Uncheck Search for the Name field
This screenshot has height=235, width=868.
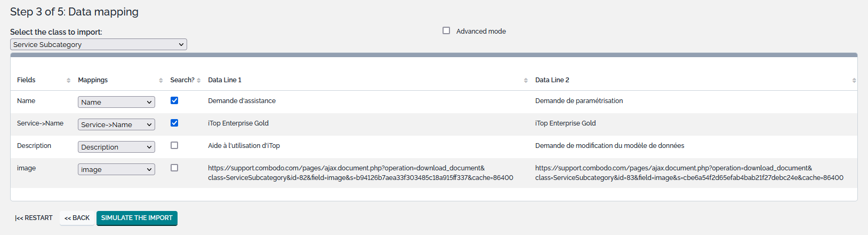(174, 100)
